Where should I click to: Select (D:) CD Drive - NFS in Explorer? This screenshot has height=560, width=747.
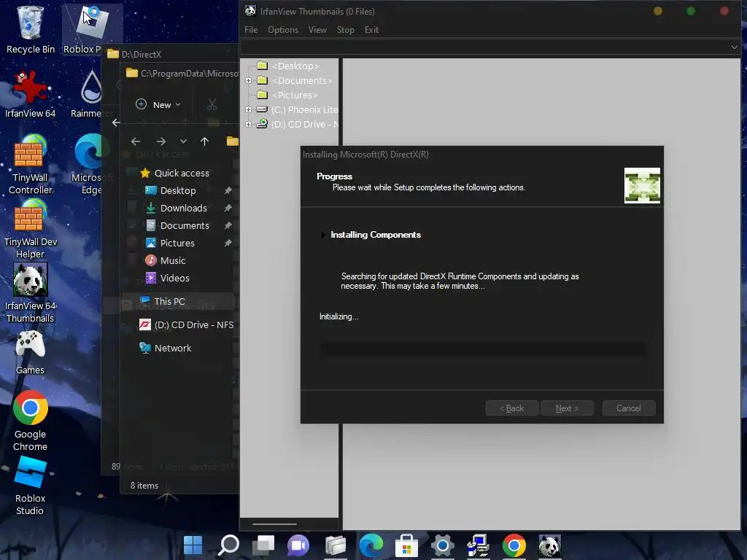click(186, 324)
